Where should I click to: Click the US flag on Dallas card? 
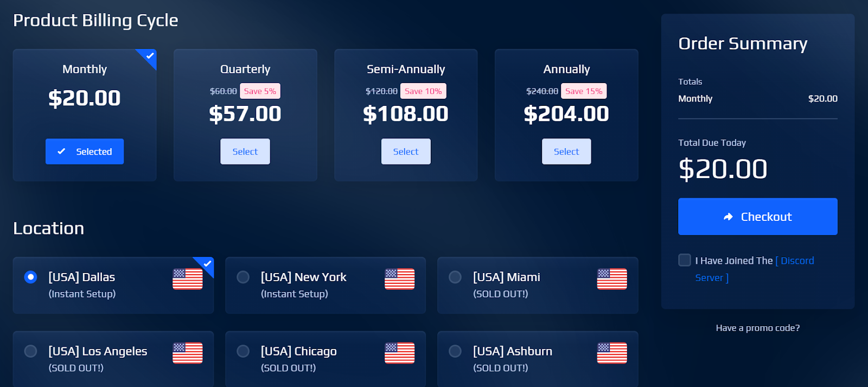coord(188,279)
